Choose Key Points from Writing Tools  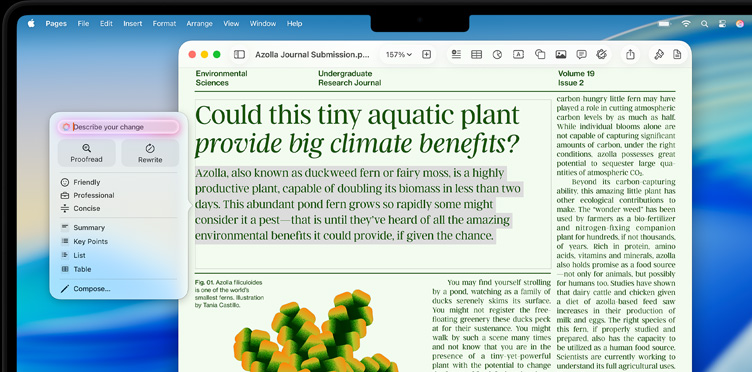[84, 242]
